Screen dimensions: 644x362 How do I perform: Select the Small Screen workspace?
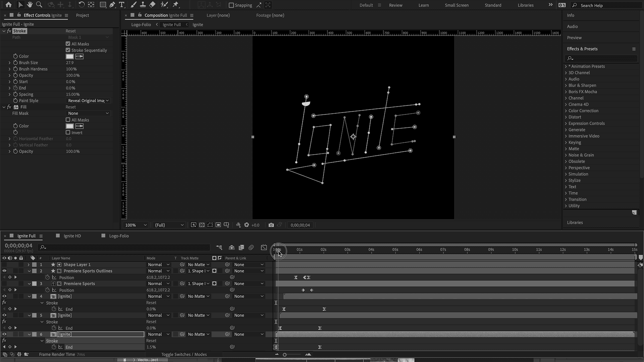[x=457, y=5]
